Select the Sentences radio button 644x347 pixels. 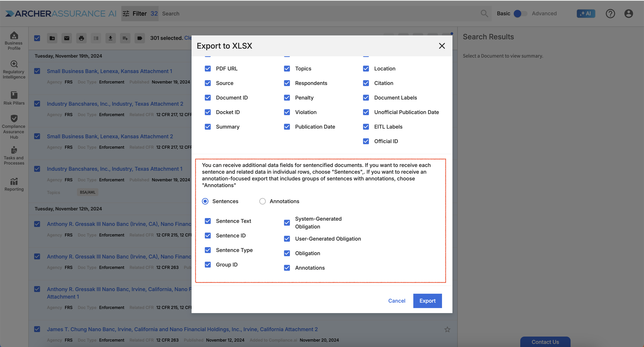(205, 201)
